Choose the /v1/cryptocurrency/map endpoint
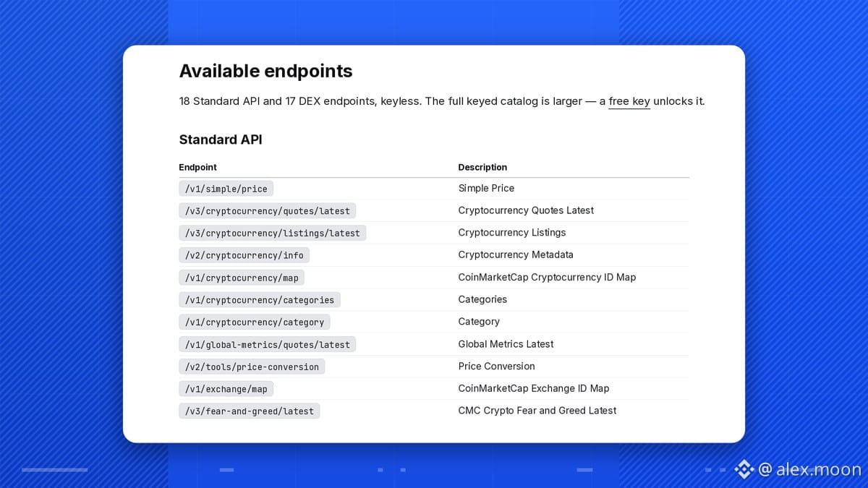Screen dimensions: 868x488 (x=242, y=278)
